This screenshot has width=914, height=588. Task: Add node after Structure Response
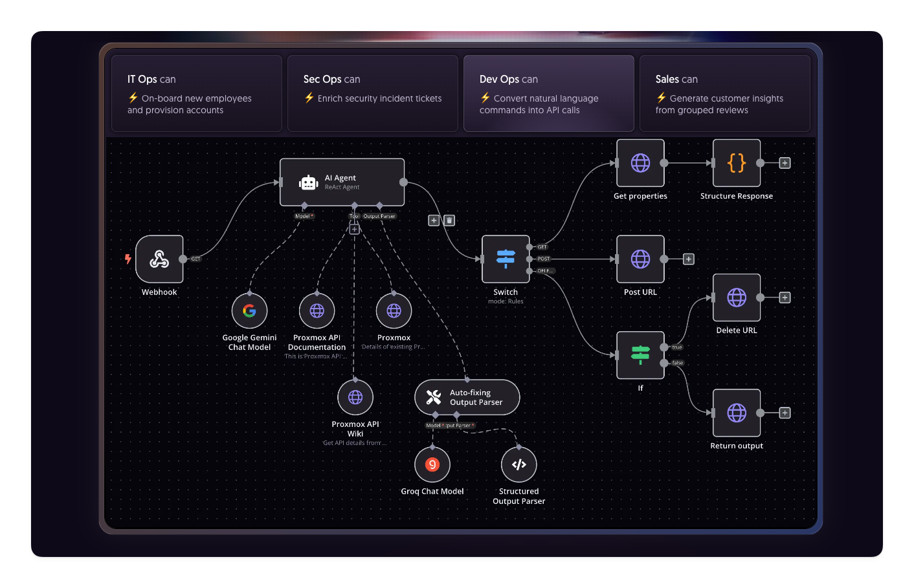785,163
